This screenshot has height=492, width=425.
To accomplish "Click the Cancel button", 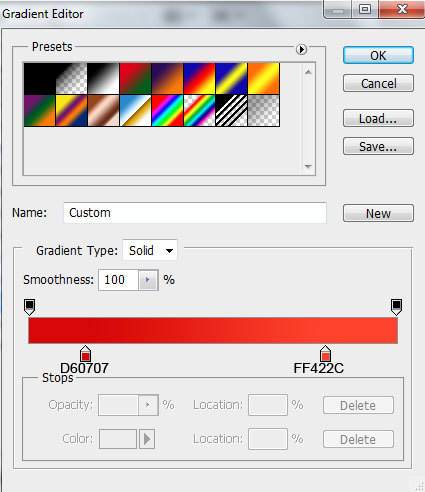I will point(378,83).
